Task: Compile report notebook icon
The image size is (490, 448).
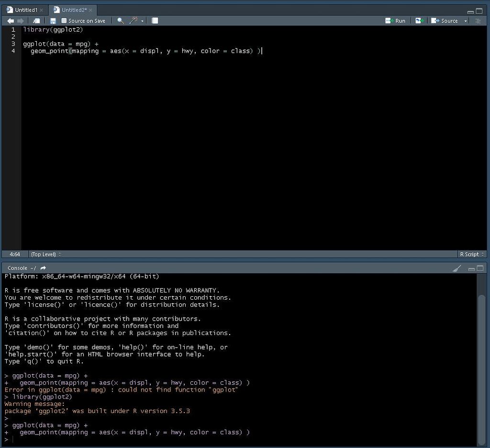Action: point(155,21)
